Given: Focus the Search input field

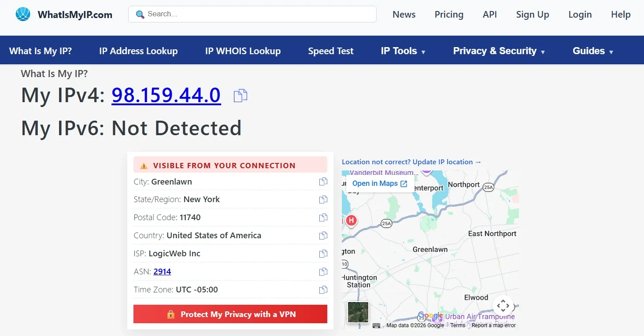Looking at the screenshot, I should point(252,14).
